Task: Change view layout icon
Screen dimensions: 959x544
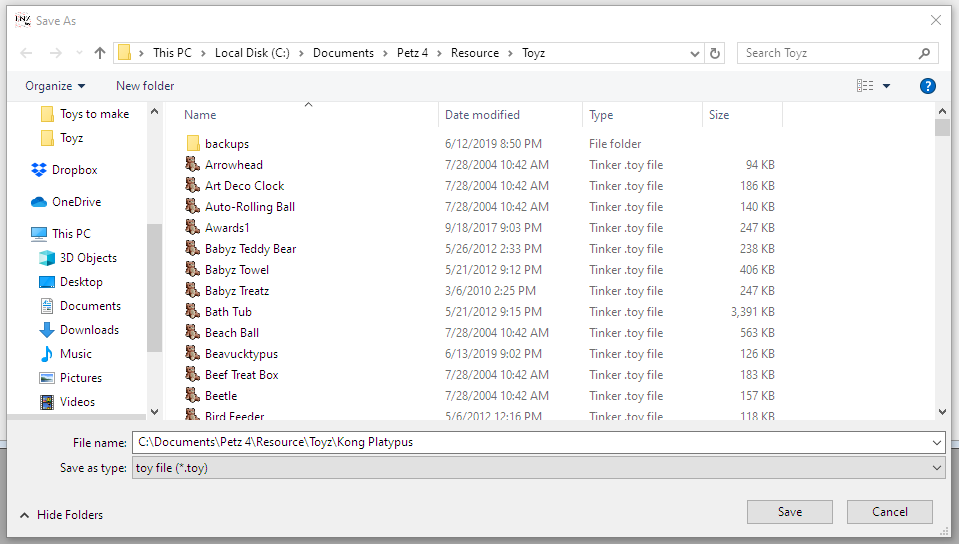Action: click(x=864, y=86)
